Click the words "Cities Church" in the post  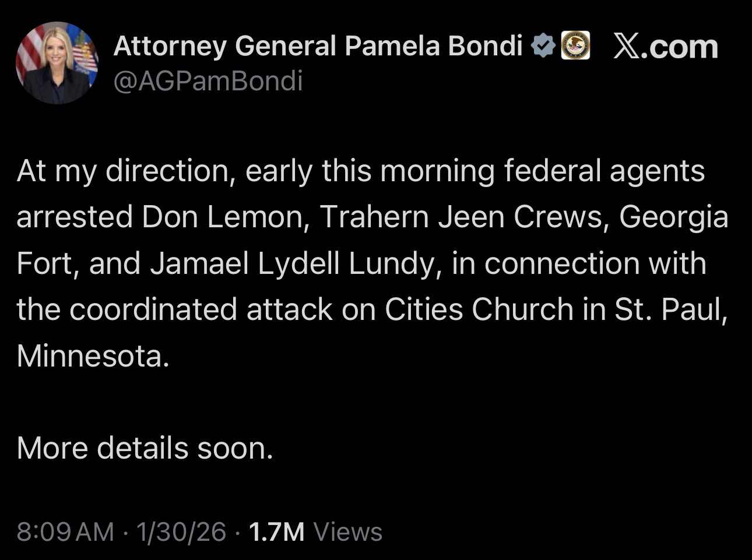point(479,309)
